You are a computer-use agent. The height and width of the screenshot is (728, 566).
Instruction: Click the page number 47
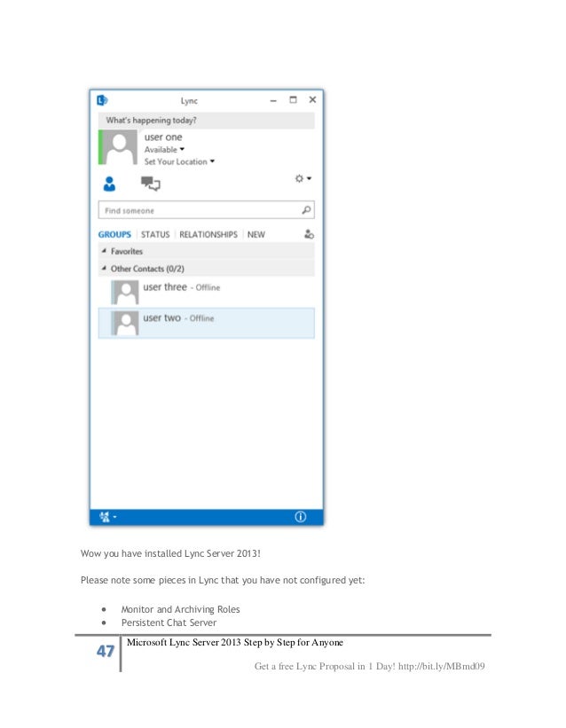click(106, 651)
